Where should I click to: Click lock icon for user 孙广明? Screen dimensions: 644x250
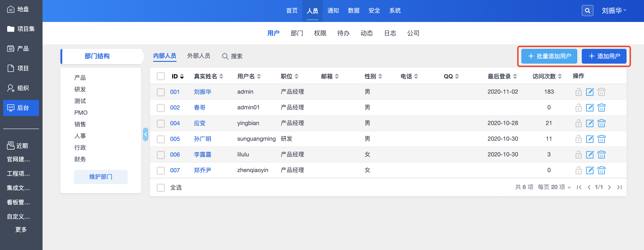[x=578, y=139]
